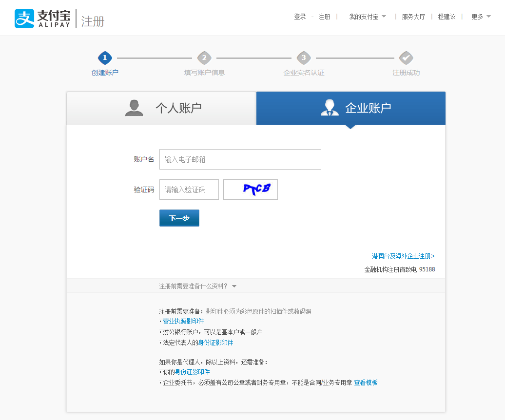505x420 pixels.
Task: Click the 如果你是代理人 paragraph text
Action: point(214,362)
